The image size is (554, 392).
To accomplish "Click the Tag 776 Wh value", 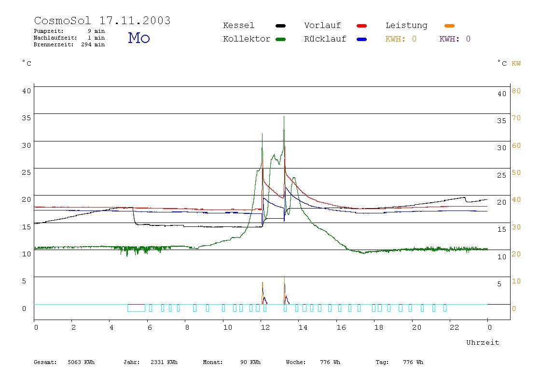I will coord(399,362).
